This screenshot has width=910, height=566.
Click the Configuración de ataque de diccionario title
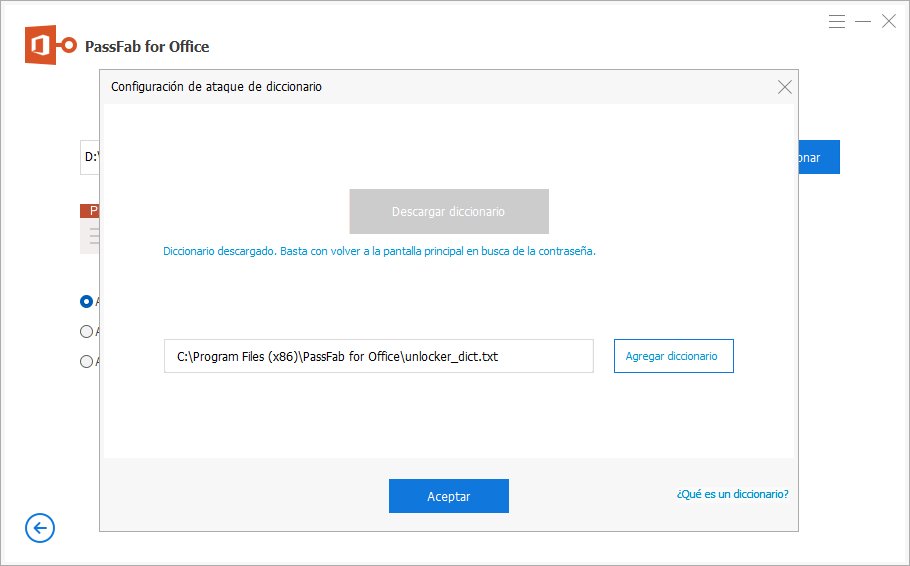tap(216, 86)
